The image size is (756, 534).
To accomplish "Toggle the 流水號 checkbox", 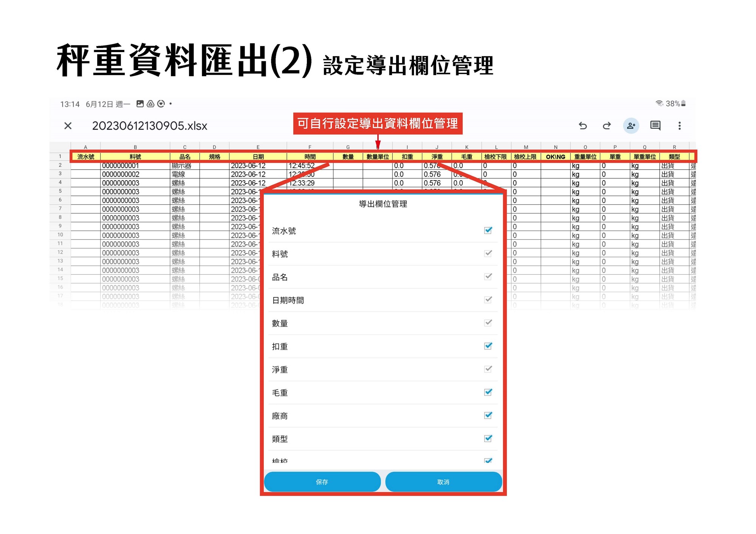I will click(488, 230).
